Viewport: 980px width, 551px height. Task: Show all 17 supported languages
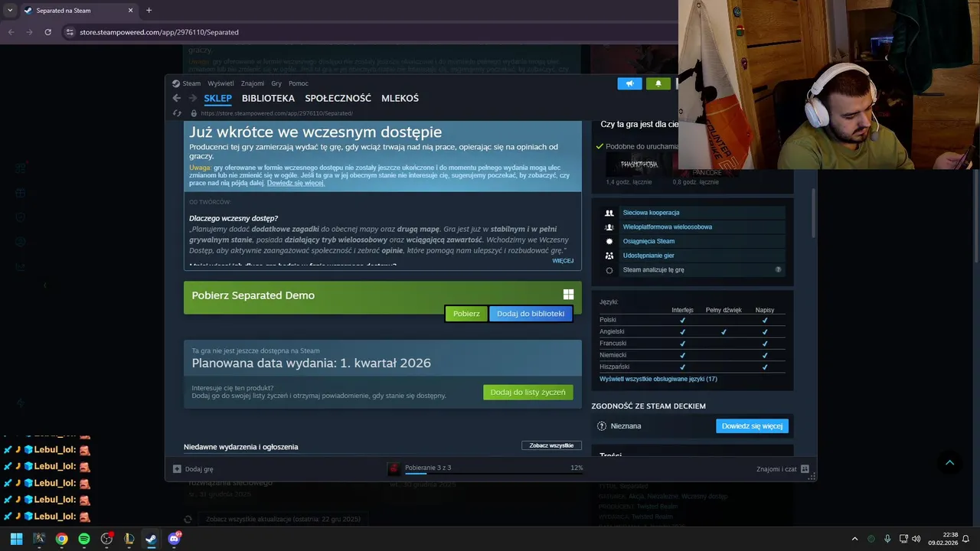coord(658,379)
